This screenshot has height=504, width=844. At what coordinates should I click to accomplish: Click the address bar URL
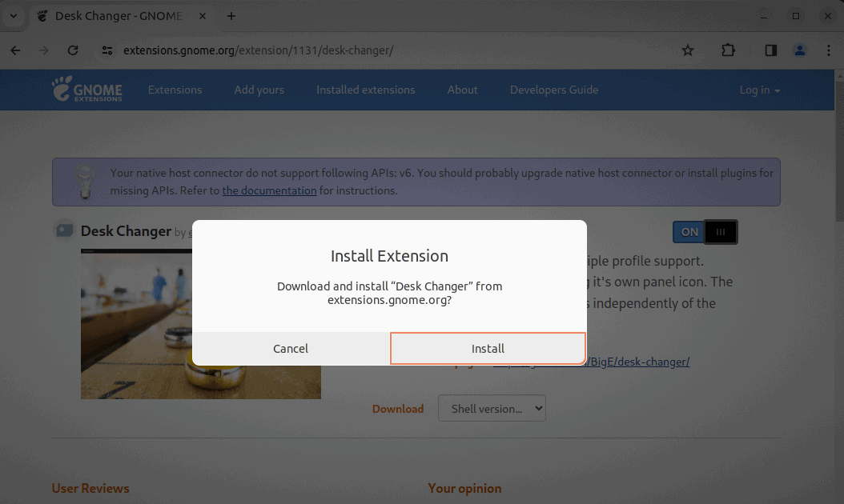259,50
